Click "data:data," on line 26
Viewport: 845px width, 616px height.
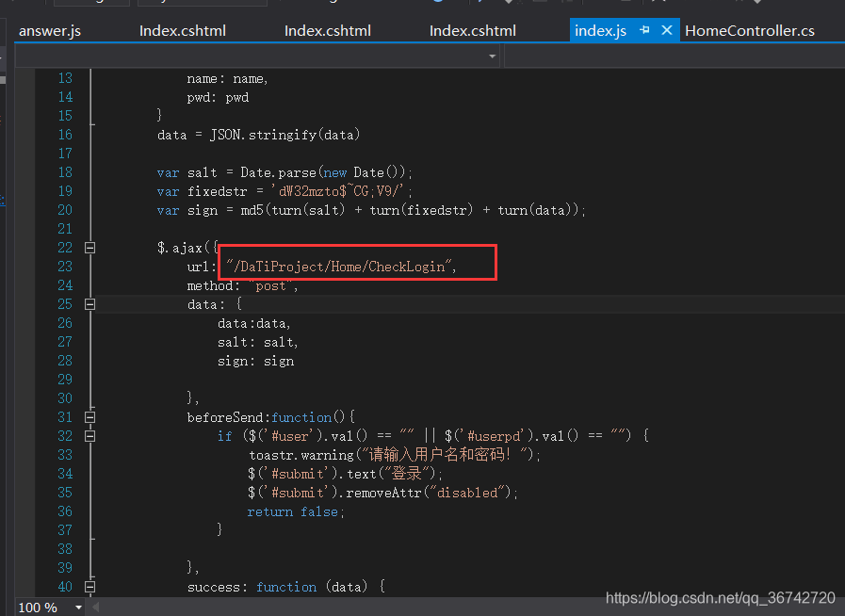(x=253, y=323)
